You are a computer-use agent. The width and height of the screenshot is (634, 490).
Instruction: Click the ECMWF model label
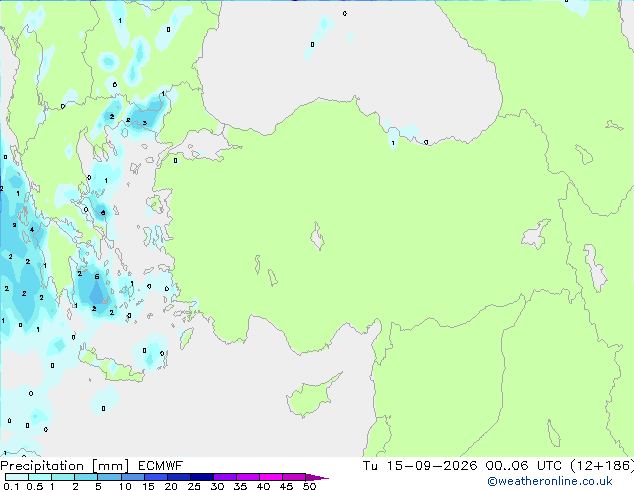coord(161,466)
